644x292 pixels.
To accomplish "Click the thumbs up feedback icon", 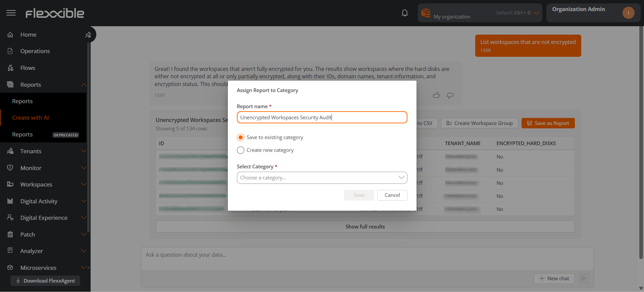I will tap(436, 95).
